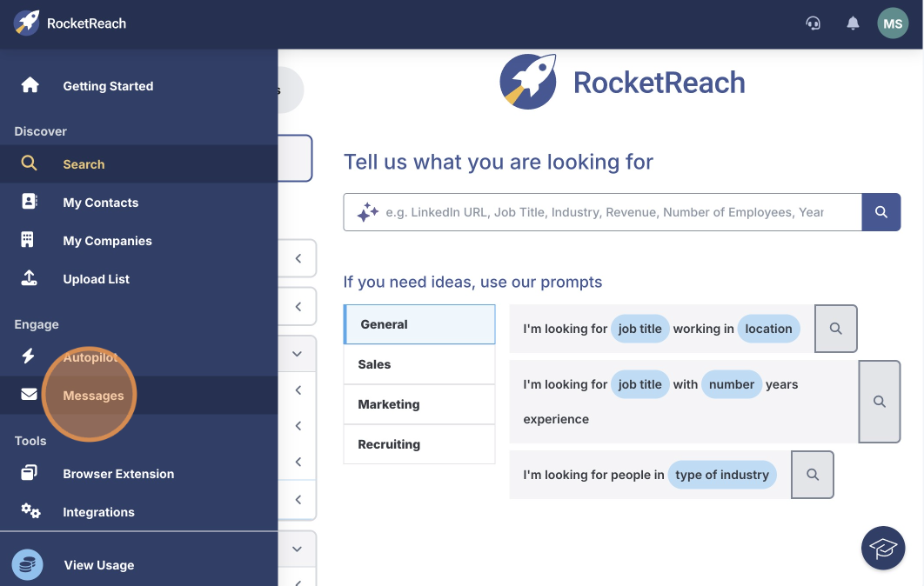Click the 'Engage' section label
The height and width of the screenshot is (586, 924).
(x=37, y=324)
